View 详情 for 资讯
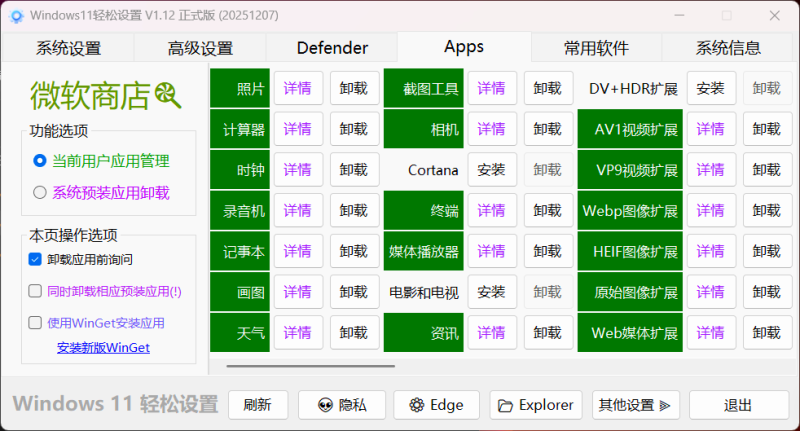Viewport: 800px width, 431px height. coord(492,333)
